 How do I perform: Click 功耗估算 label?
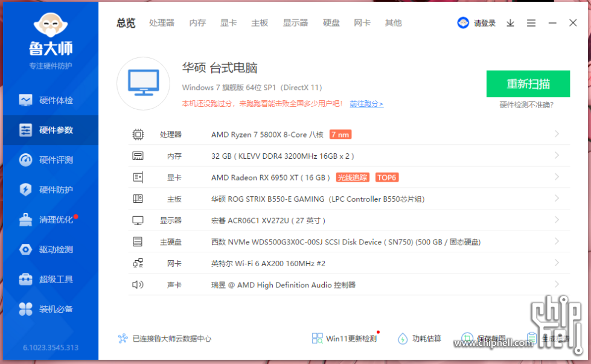click(x=427, y=339)
